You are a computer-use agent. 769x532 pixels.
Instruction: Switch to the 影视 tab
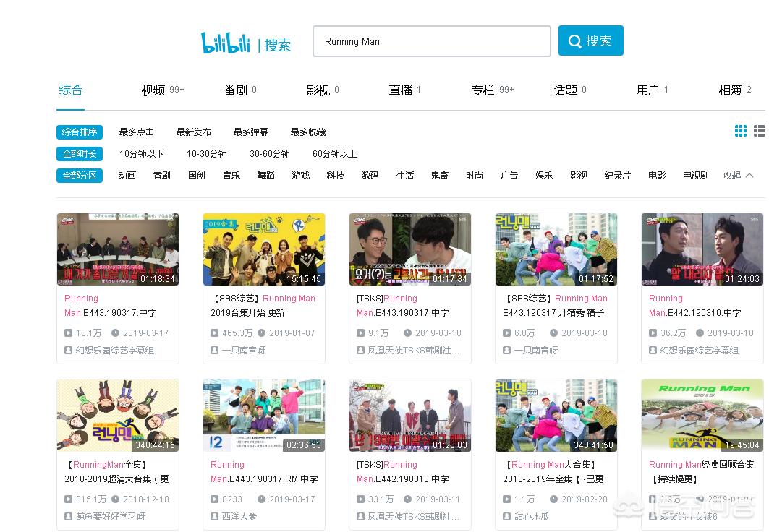pyautogui.click(x=322, y=90)
